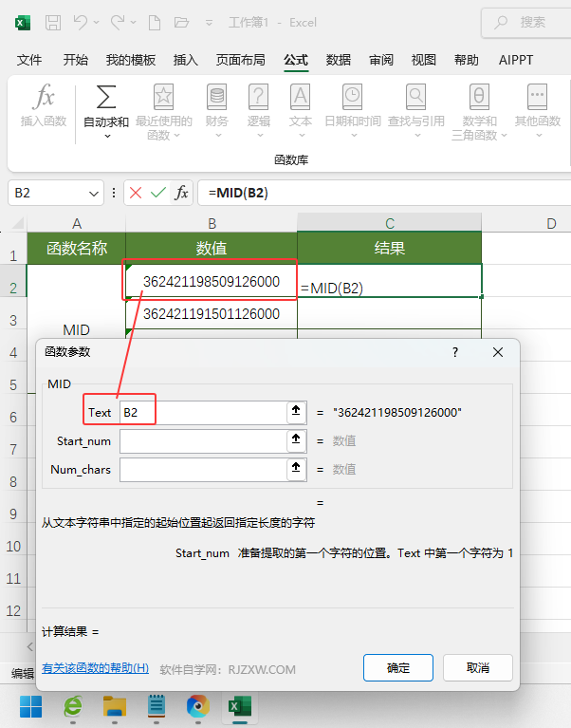The height and width of the screenshot is (728, 571).
Task: Click the collapse-dialog arrow for the Text field
Action: [x=296, y=412]
